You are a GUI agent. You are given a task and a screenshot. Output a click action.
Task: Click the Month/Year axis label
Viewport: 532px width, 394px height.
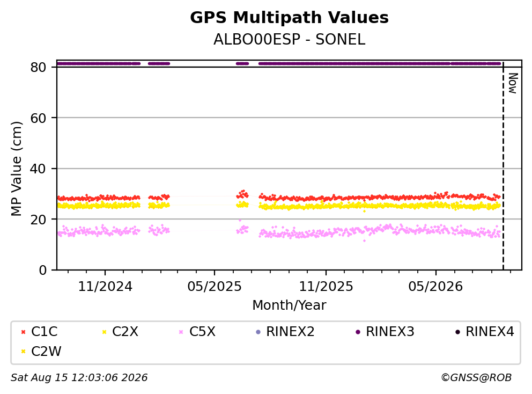[x=289, y=305]
